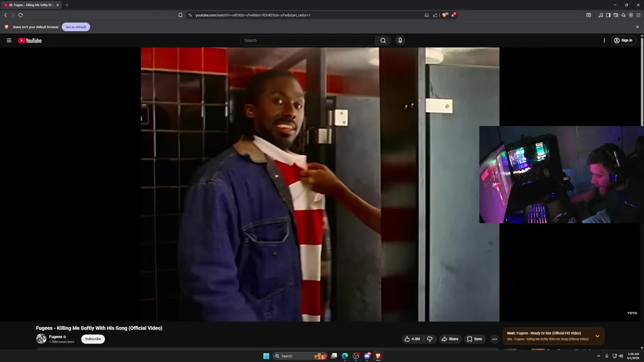This screenshot has width=644, height=362.
Task: Share the video
Action: click(x=450, y=339)
